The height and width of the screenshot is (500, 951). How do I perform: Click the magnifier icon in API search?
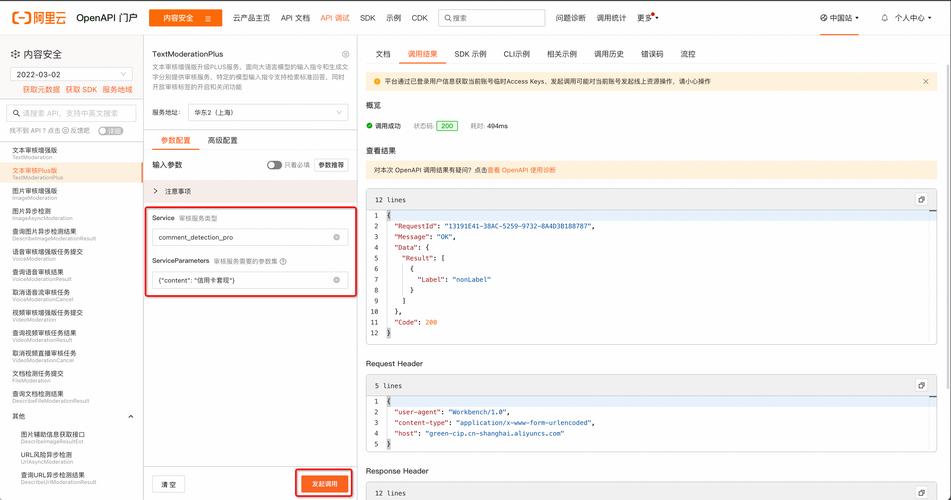point(16,113)
